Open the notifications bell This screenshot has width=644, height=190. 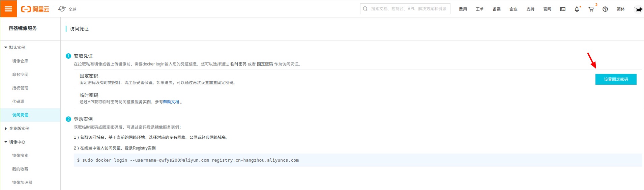577,9
